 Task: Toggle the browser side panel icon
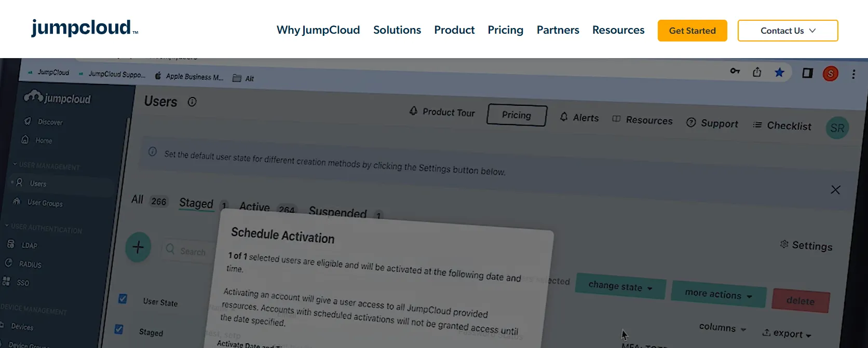pos(807,73)
